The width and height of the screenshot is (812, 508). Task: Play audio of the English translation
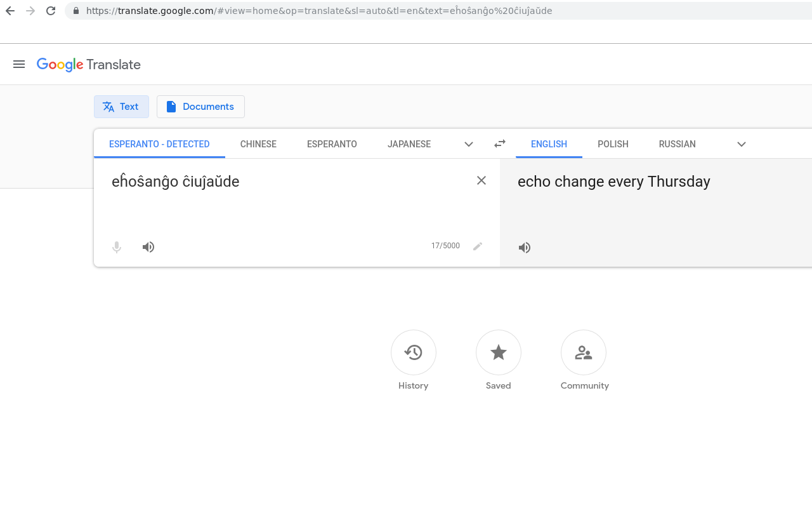(524, 247)
